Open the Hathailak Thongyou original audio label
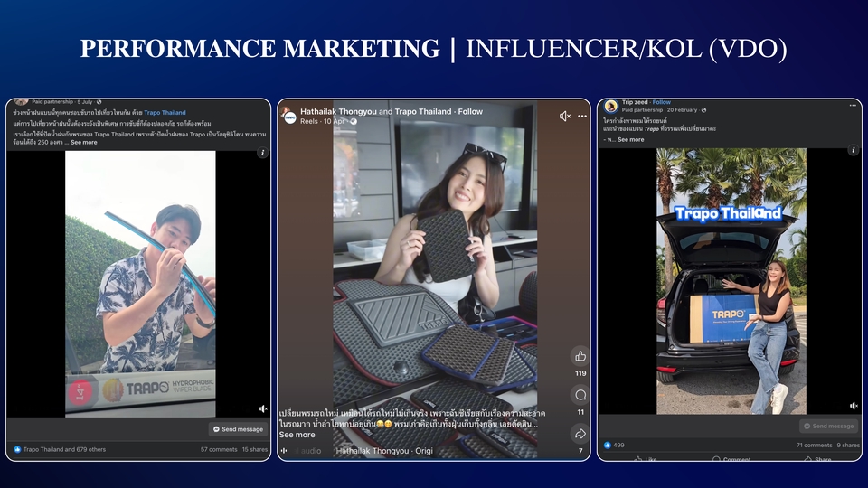The width and height of the screenshot is (868, 488). click(384, 451)
